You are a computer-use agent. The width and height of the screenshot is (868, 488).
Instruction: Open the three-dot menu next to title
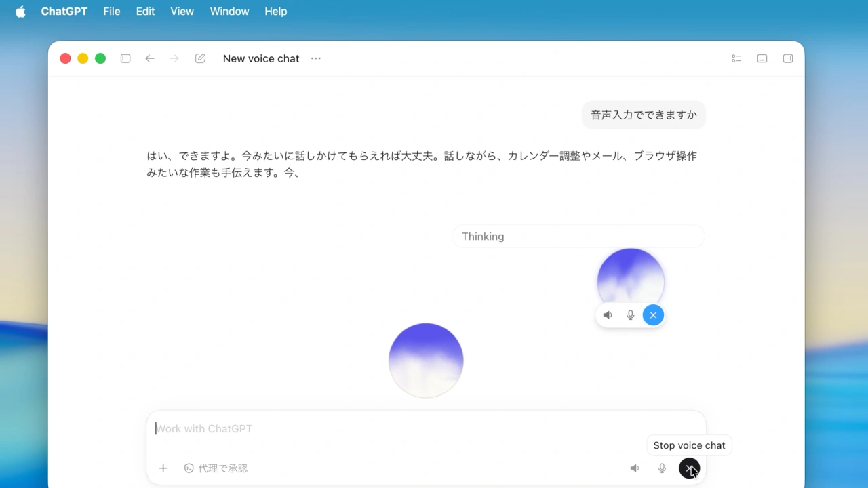point(315,58)
